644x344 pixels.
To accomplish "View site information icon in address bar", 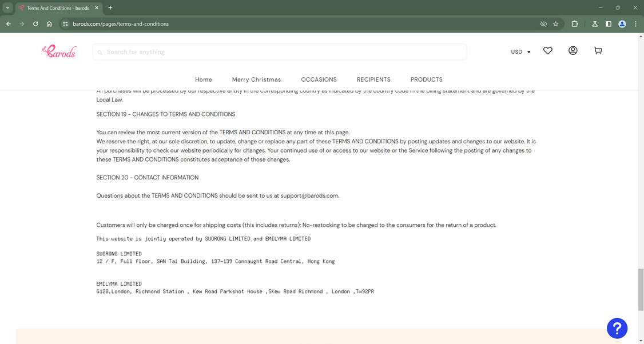I will (65, 24).
